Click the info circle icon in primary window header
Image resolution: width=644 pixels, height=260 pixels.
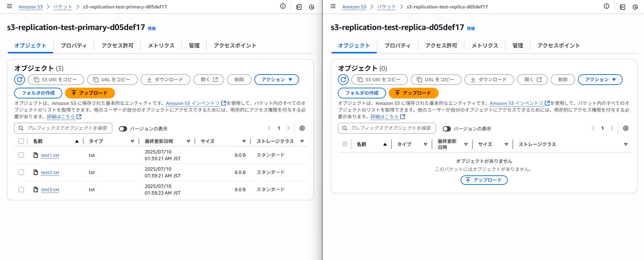[283, 6]
